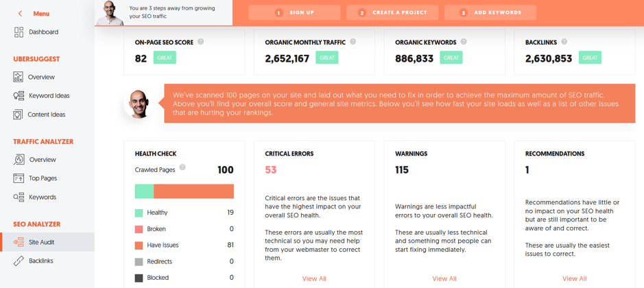View all Critical Errors

click(314, 278)
